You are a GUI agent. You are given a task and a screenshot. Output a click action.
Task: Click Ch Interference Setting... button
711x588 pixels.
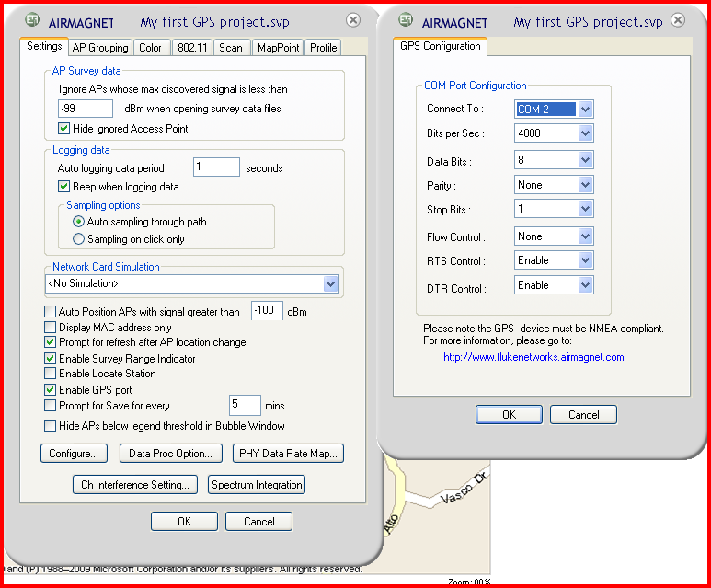coord(135,485)
